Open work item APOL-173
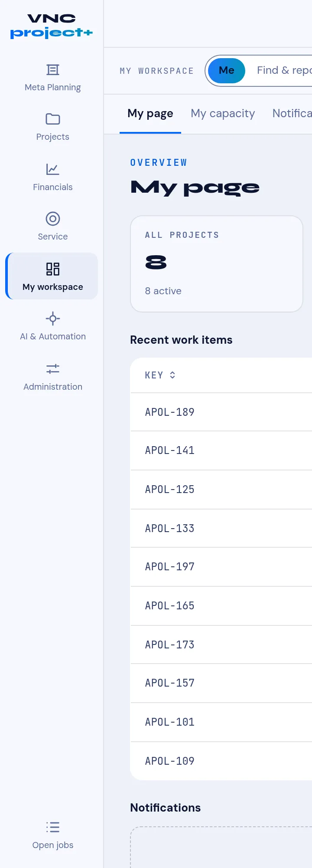312x868 pixels. (x=170, y=644)
